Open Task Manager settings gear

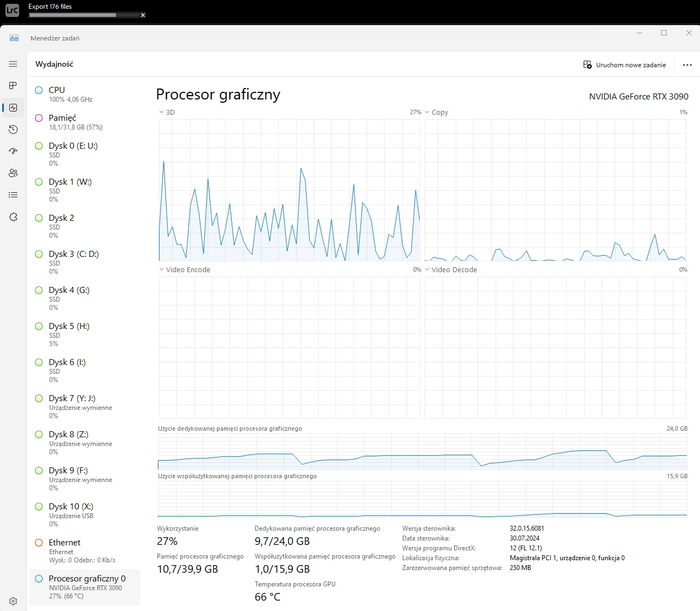tap(13, 601)
